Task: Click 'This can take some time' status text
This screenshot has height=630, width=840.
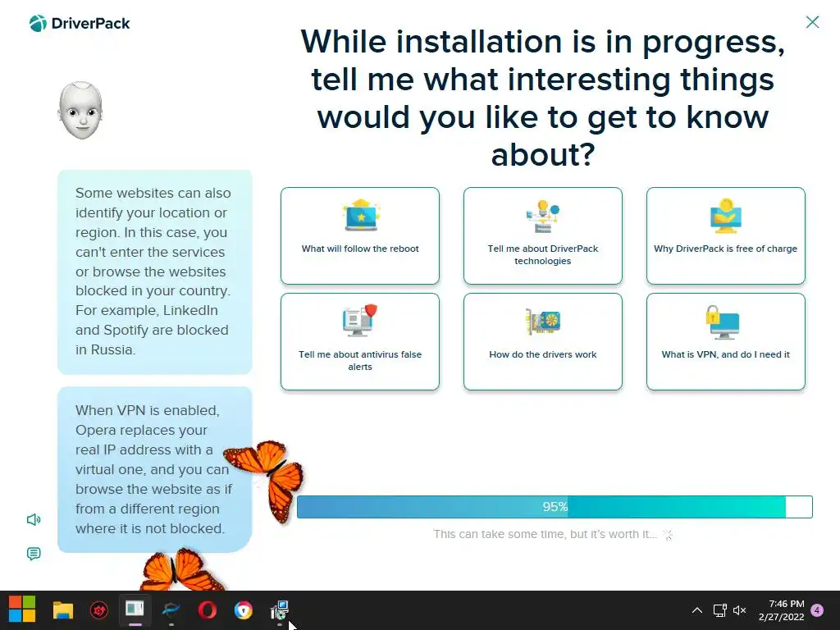Action: click(545, 534)
